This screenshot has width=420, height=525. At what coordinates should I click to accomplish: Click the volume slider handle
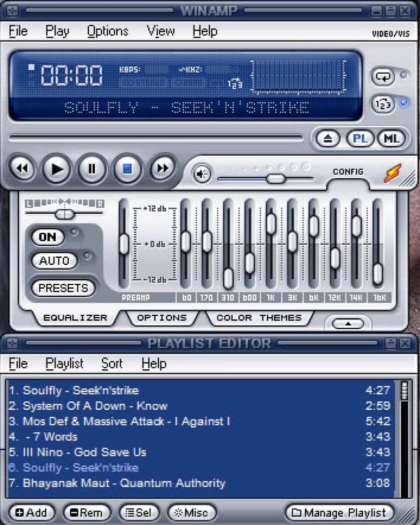click(x=276, y=179)
